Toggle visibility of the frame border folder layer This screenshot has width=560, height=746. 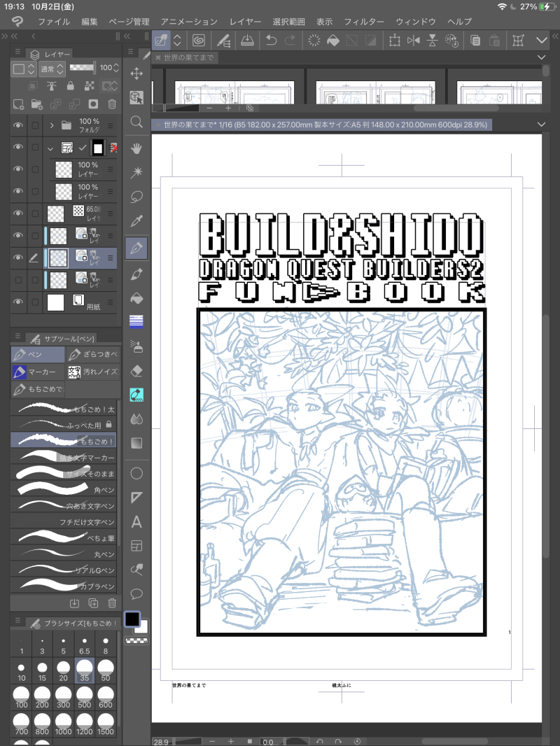point(18,147)
